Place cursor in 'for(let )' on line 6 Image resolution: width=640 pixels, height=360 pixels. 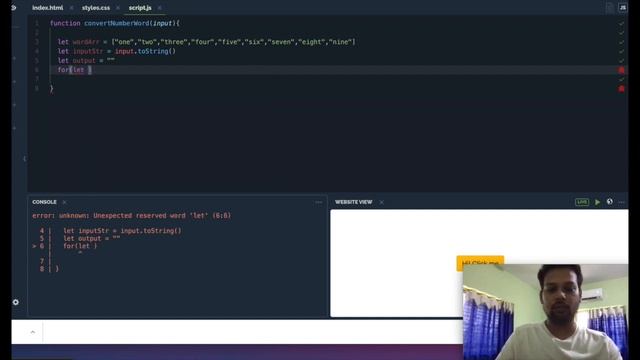pos(75,70)
